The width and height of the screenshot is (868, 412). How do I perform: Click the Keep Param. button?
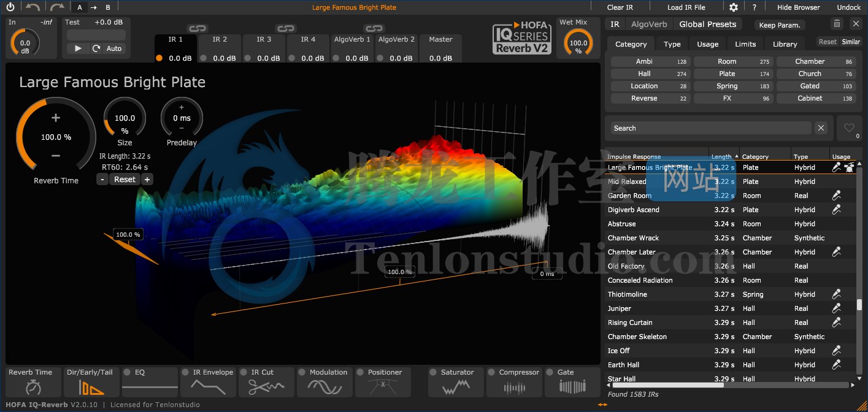(x=780, y=25)
